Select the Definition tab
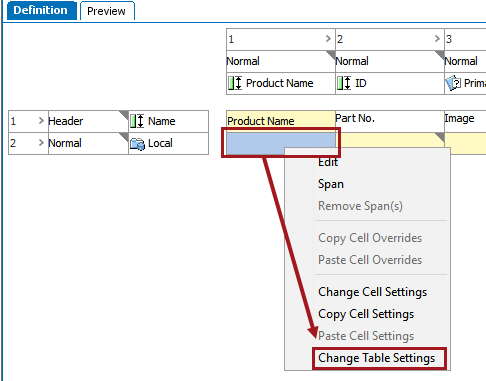Image resolution: width=486 pixels, height=381 pixels. [41, 10]
